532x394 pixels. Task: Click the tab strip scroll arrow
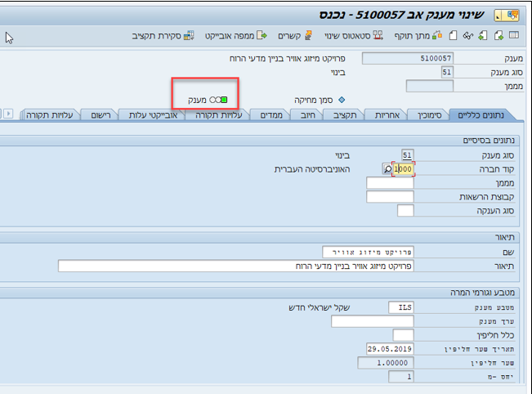tap(8, 114)
